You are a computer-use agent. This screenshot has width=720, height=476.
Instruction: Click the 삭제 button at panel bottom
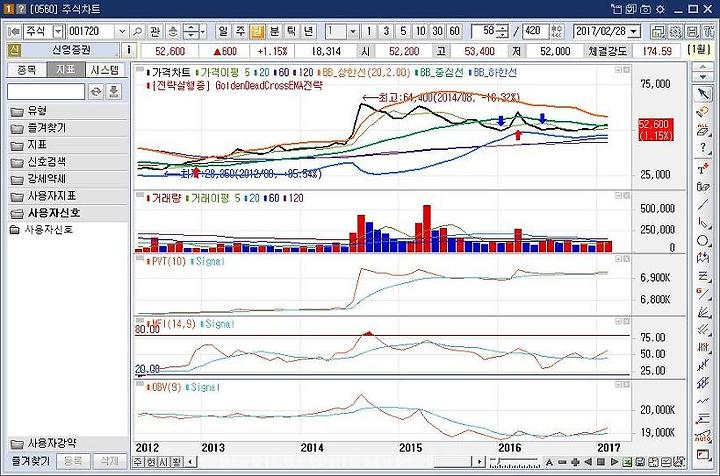(x=109, y=461)
